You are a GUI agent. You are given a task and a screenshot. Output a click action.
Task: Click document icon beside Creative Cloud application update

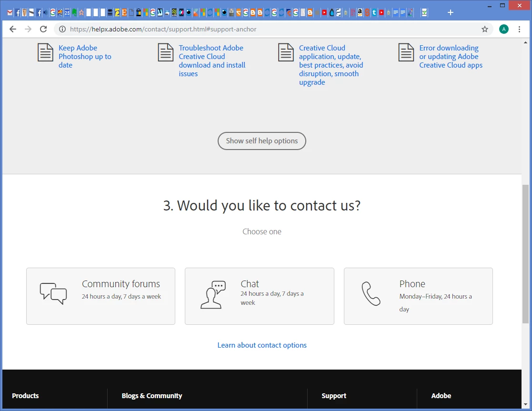click(286, 52)
